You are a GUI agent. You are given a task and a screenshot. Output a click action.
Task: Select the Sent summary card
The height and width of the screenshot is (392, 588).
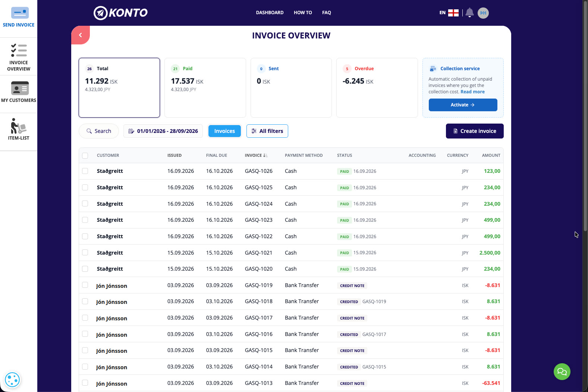pyautogui.click(x=291, y=88)
